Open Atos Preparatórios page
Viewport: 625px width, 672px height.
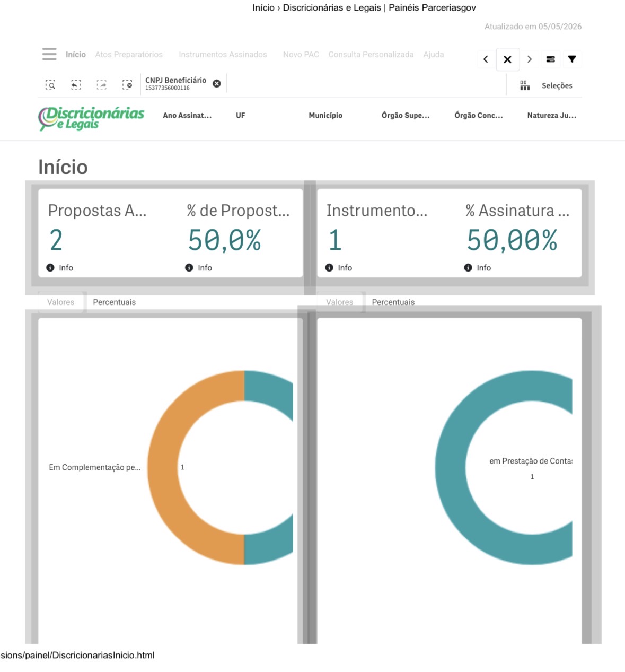pos(129,55)
